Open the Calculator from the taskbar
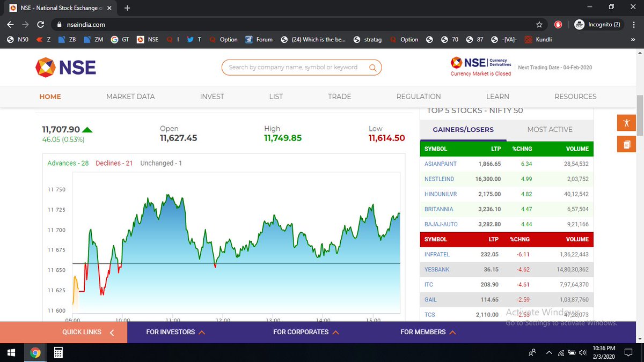 click(58, 352)
